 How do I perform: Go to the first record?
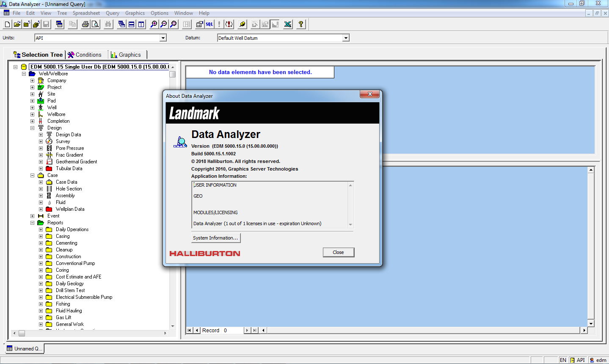point(190,331)
